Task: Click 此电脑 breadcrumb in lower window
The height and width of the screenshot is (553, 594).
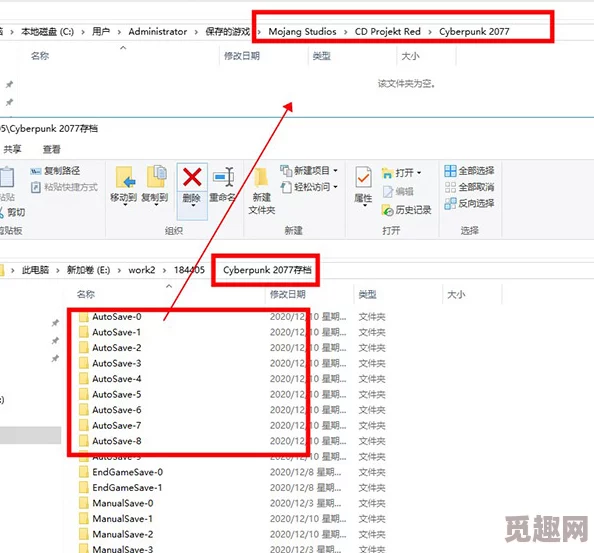Action: point(35,270)
